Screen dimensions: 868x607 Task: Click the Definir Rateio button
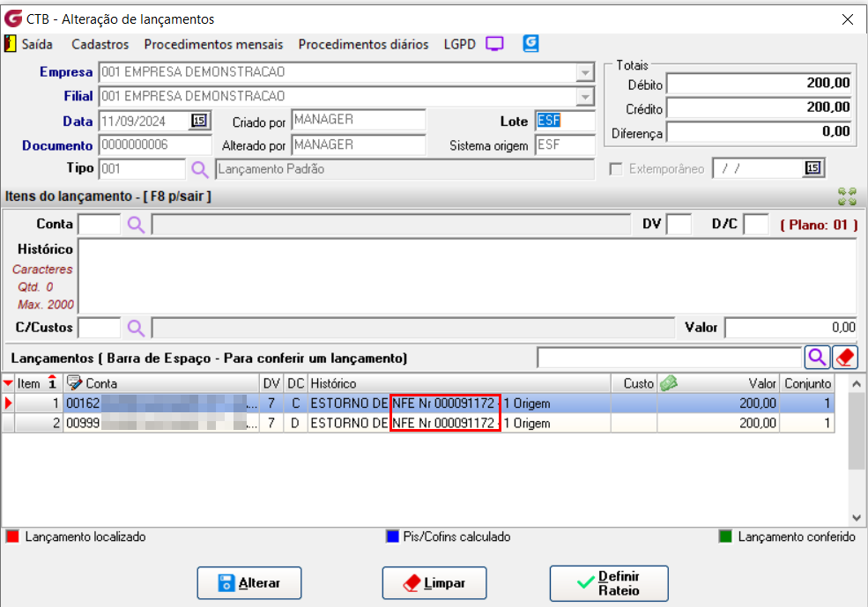coord(609,583)
